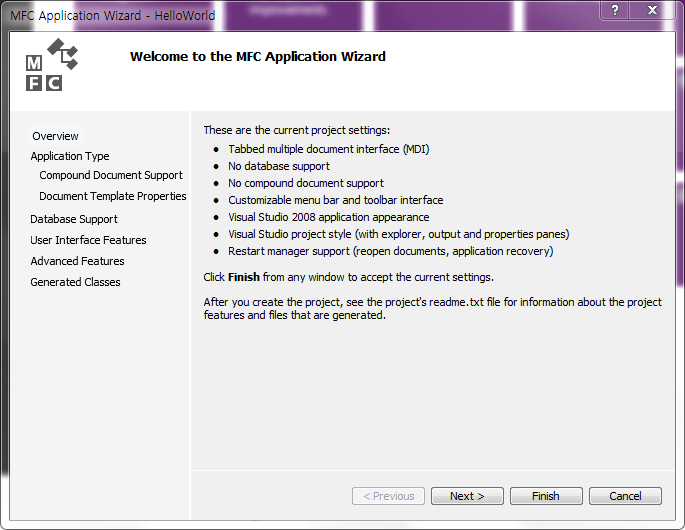The height and width of the screenshot is (530, 685).
Task: Click 'Visual Studio project style' setting line
Action: pos(398,234)
